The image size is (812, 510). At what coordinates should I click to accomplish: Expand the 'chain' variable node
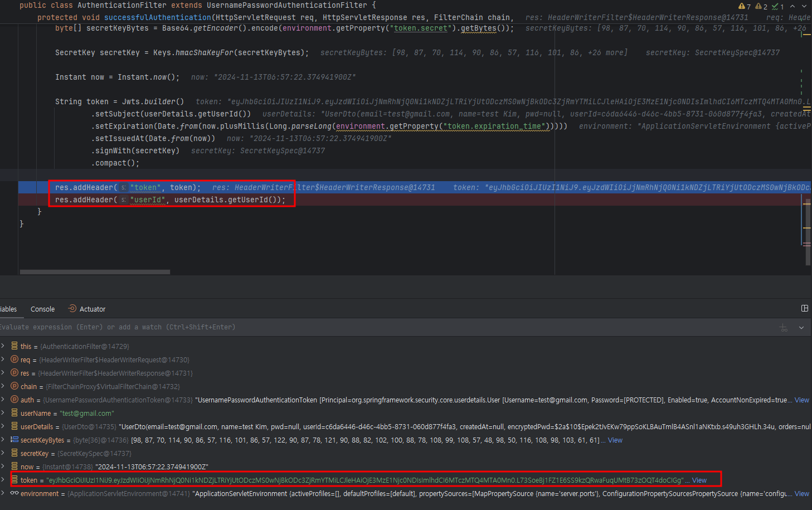[x=3, y=386]
